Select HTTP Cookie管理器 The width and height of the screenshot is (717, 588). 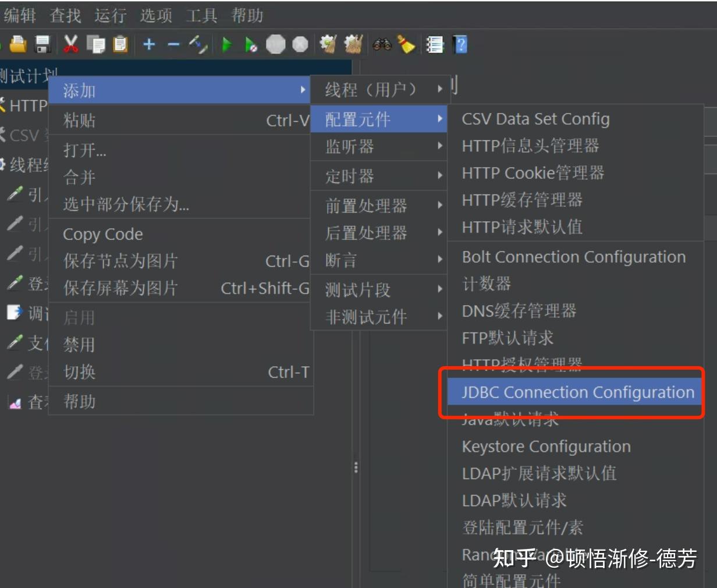point(576,173)
